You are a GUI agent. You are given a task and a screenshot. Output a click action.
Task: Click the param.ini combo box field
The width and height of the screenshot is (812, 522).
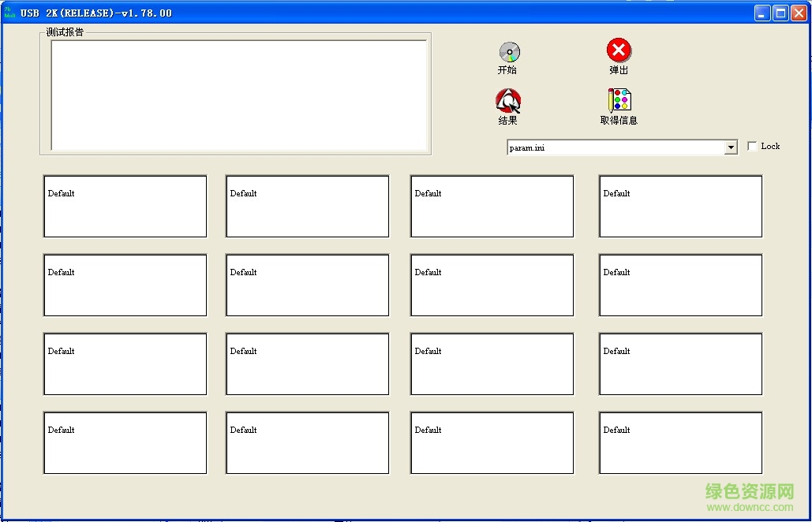click(616, 147)
